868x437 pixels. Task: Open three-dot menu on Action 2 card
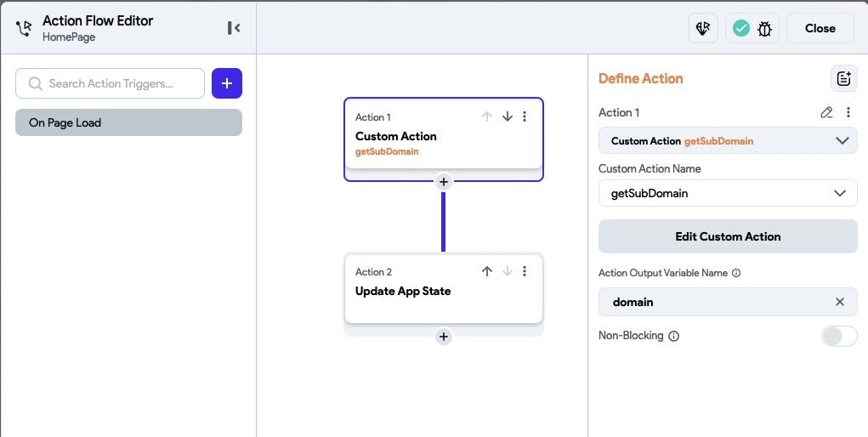click(x=525, y=271)
